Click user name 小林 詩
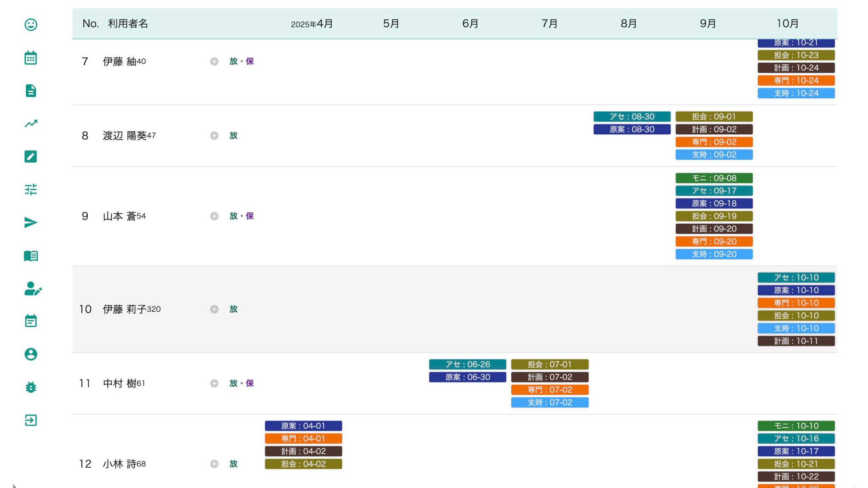The width and height of the screenshot is (868, 488). [119, 464]
